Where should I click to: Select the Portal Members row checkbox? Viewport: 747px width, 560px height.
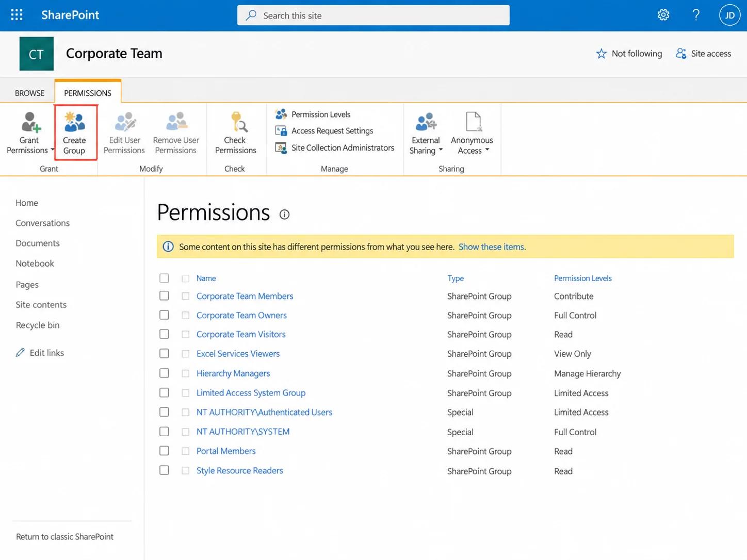coord(164,451)
